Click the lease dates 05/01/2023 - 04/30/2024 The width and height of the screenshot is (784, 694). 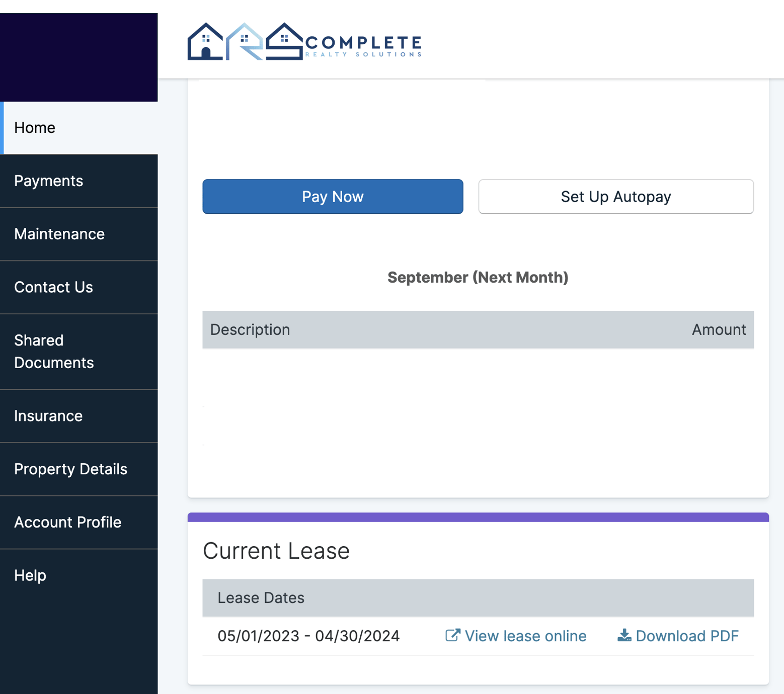308,635
